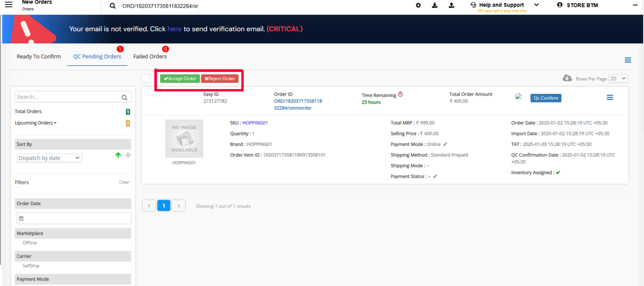Click the download tray icon in header
Viewport: 644px width, 286px height.
coord(435,5)
